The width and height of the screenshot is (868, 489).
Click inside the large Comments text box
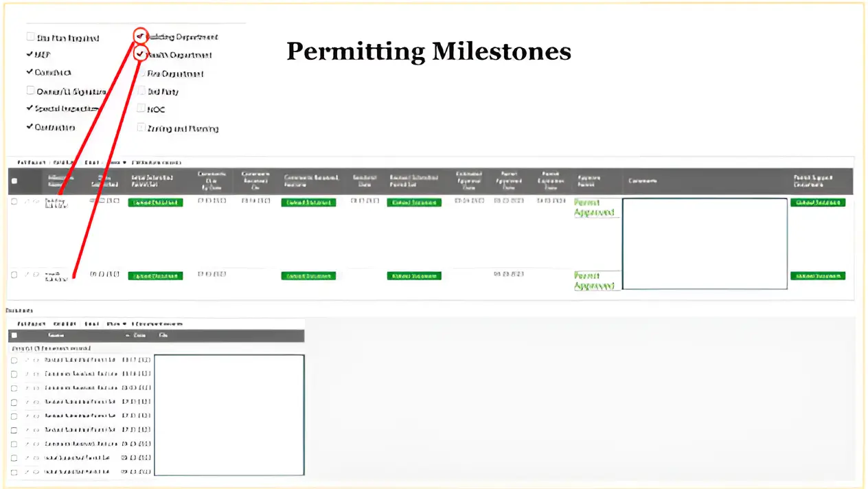[x=705, y=244]
